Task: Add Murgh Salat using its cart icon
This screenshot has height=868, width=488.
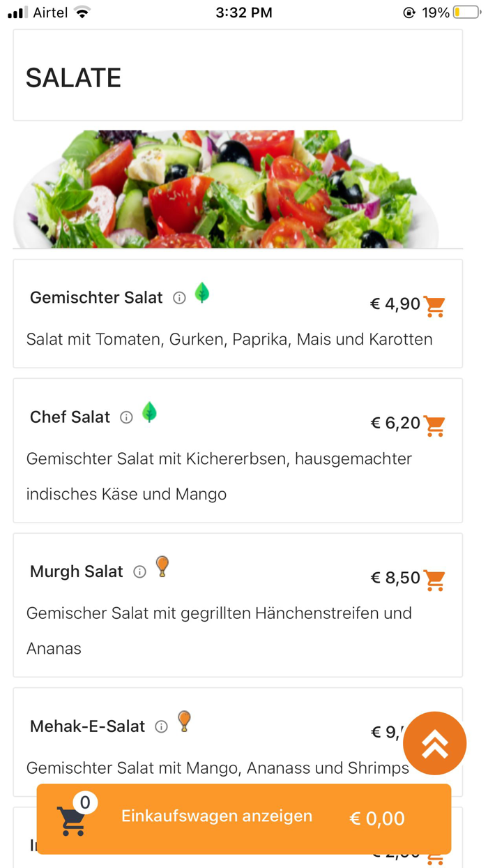Action: click(x=435, y=579)
